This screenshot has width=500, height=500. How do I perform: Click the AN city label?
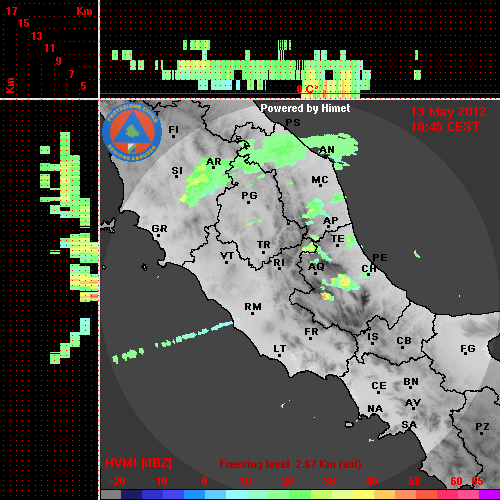(327, 150)
